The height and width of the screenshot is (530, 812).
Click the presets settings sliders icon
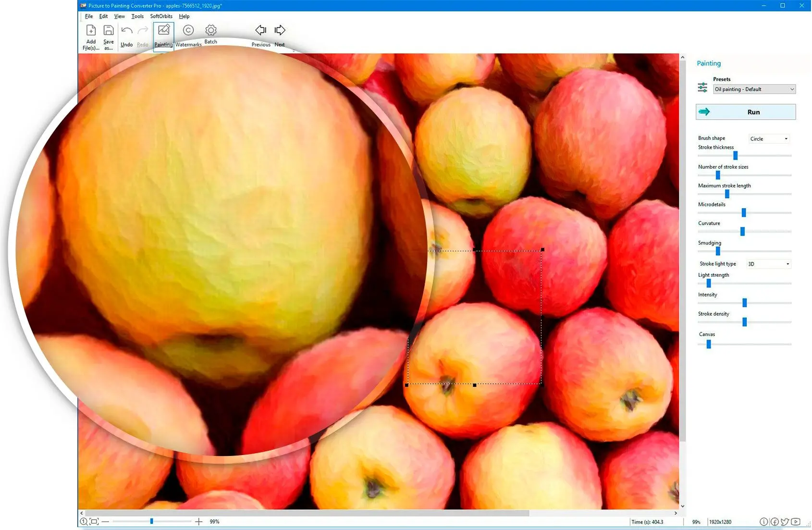pyautogui.click(x=702, y=87)
